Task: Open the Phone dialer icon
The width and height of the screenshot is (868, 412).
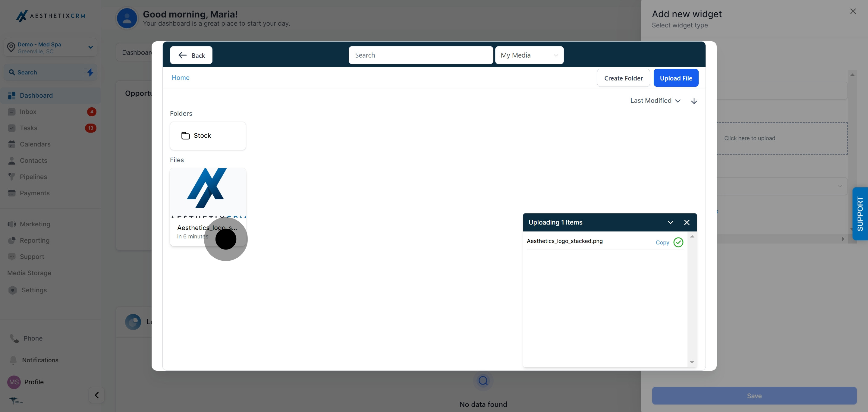Action: tap(14, 338)
